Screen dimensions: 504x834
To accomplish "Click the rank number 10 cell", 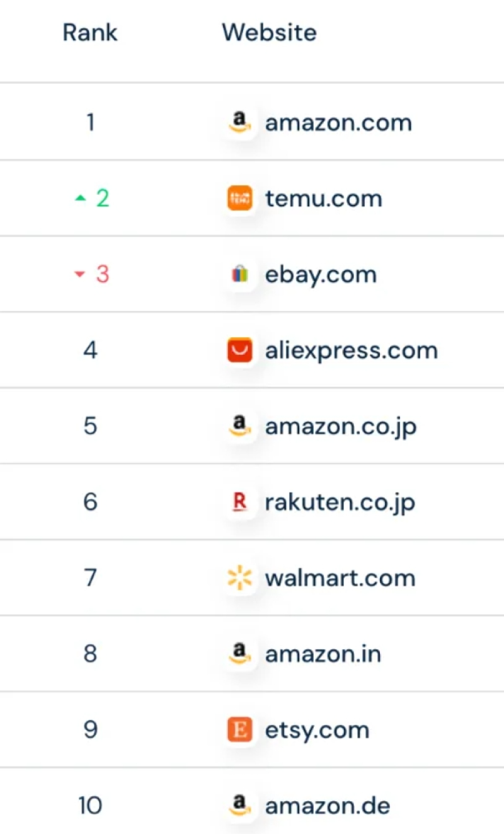I will pyautogui.click(x=90, y=805).
